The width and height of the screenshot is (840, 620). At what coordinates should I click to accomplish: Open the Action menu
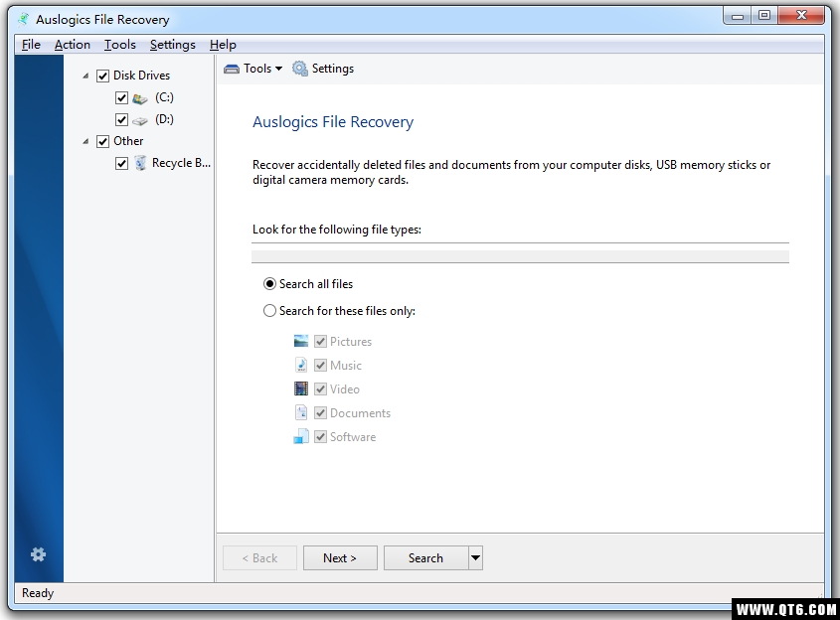click(x=73, y=45)
